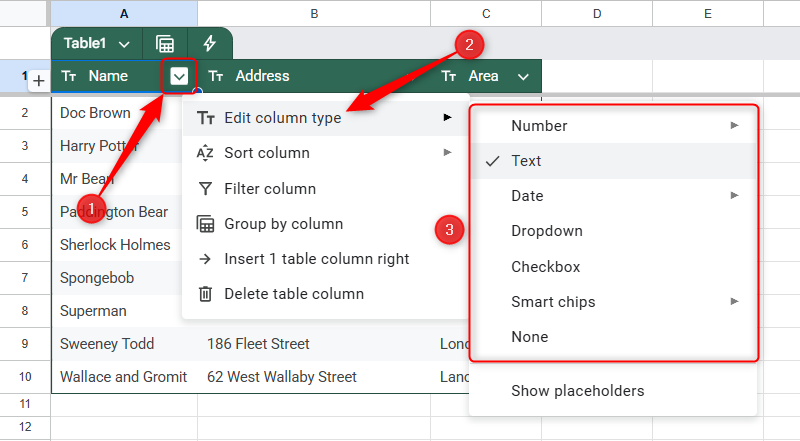Select Filter column in the menu
This screenshot has width=800, height=441.
tap(270, 188)
